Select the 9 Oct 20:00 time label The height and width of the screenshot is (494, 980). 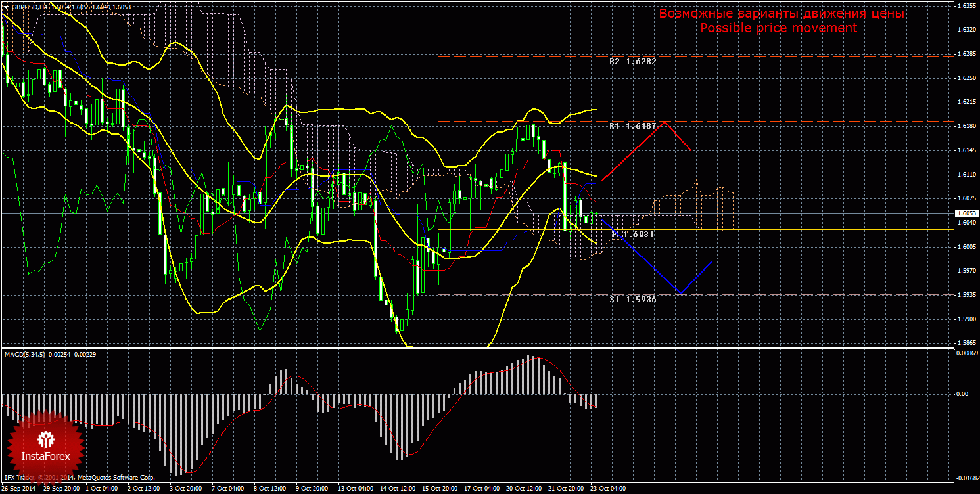[312, 489]
